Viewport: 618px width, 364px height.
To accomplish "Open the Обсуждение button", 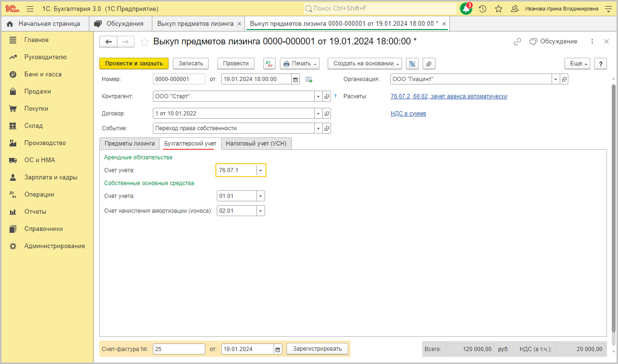I will [x=554, y=42].
